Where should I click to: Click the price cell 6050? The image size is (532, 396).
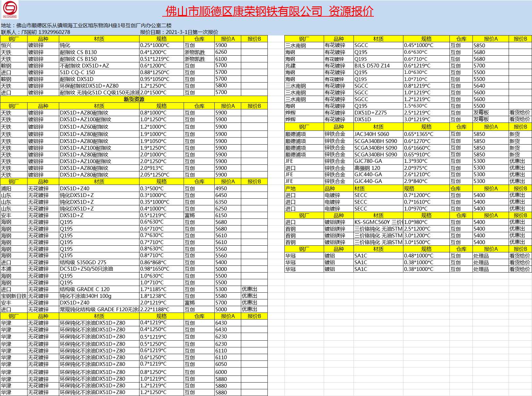coord(228,364)
